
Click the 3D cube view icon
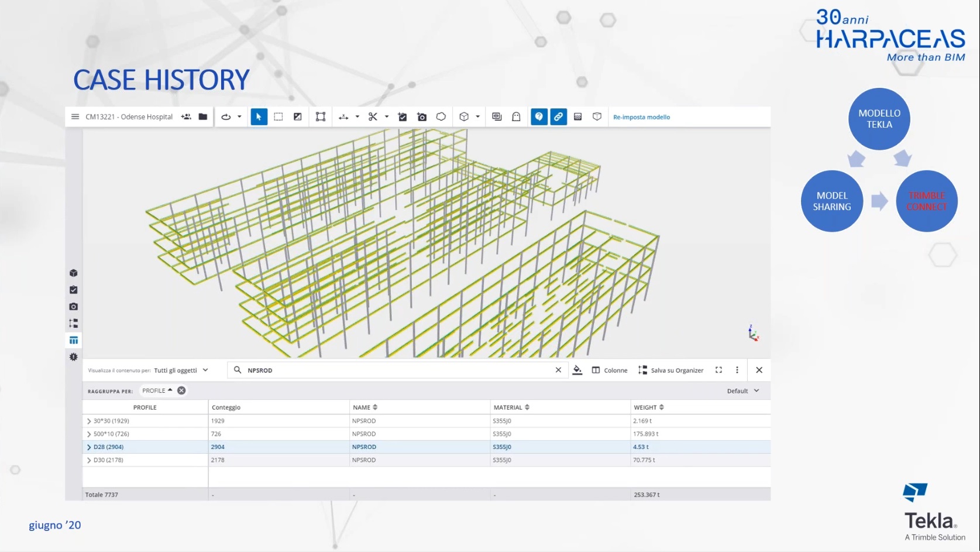464,116
